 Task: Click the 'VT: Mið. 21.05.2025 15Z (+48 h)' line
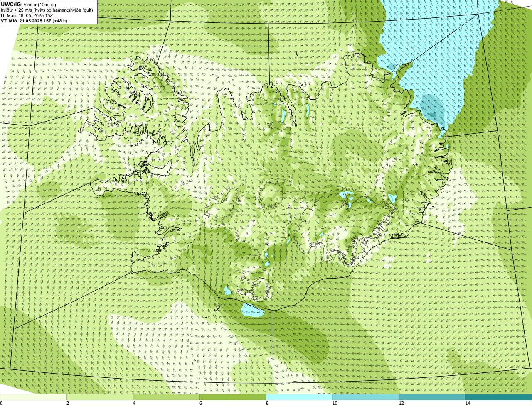click(x=34, y=20)
